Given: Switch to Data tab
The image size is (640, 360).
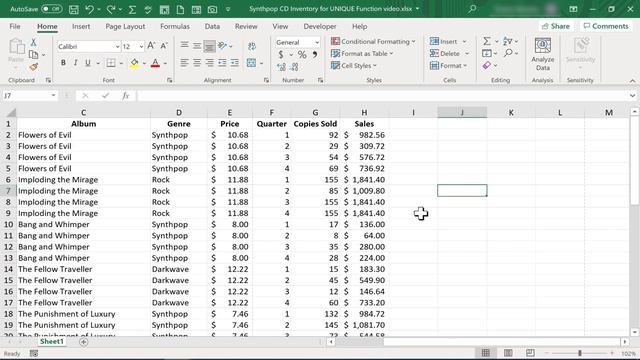Looking at the screenshot, I should pyautogui.click(x=212, y=26).
